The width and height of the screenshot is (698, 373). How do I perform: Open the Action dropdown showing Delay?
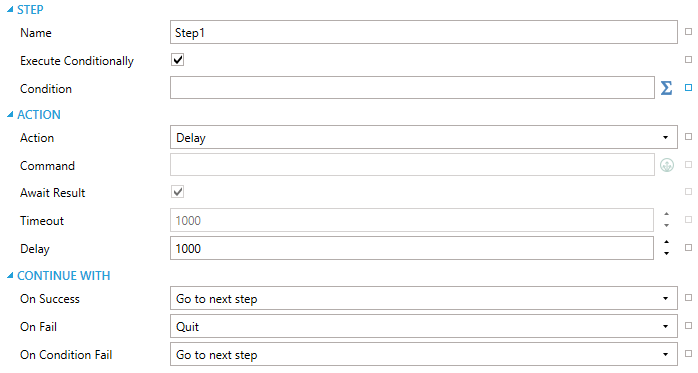pyautogui.click(x=424, y=137)
